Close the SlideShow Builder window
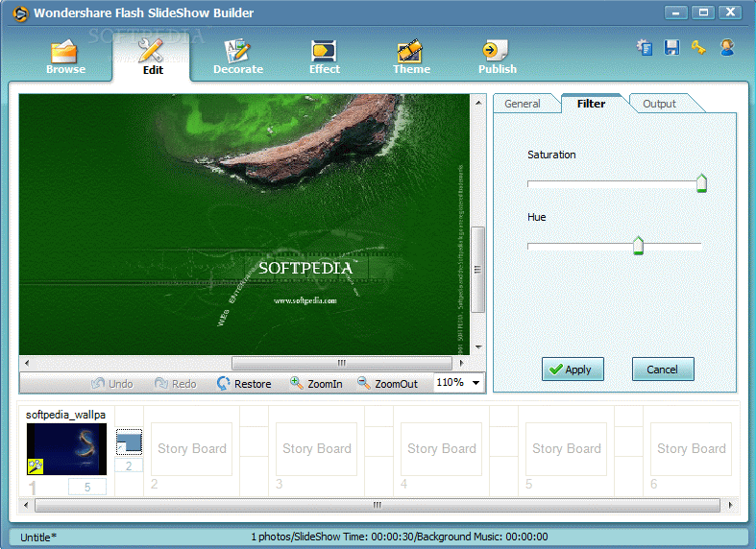 [x=731, y=12]
